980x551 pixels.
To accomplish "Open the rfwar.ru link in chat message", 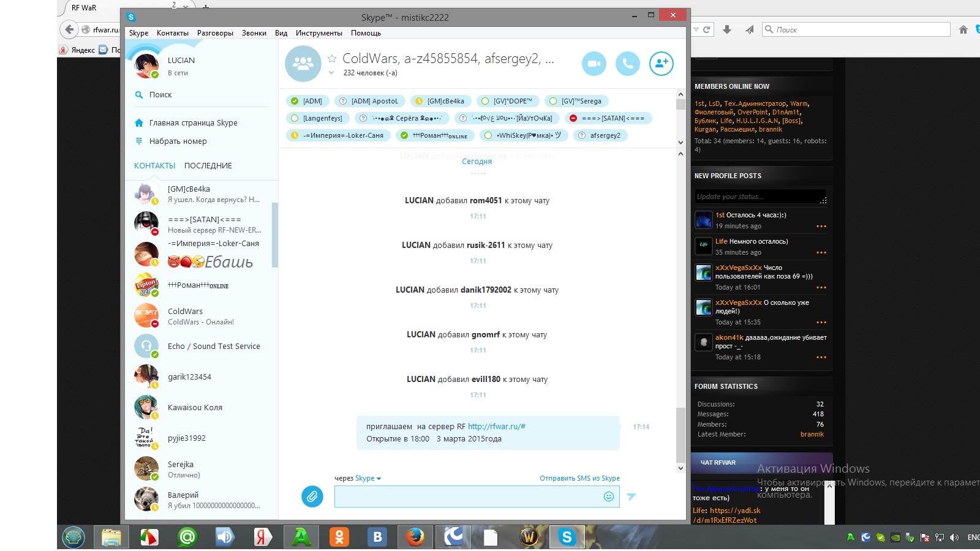I will (x=497, y=427).
